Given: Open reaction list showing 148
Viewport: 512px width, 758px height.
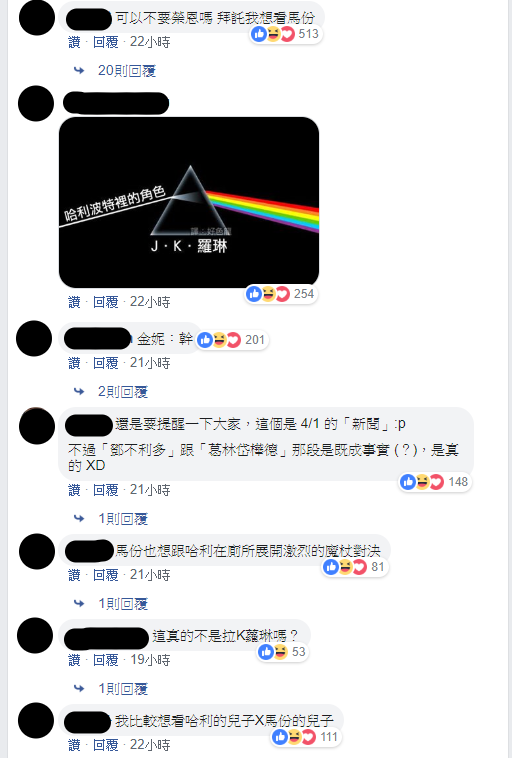Looking at the screenshot, I should (434, 482).
